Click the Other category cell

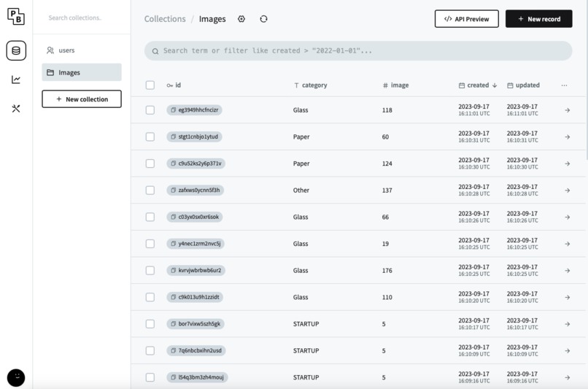301,190
